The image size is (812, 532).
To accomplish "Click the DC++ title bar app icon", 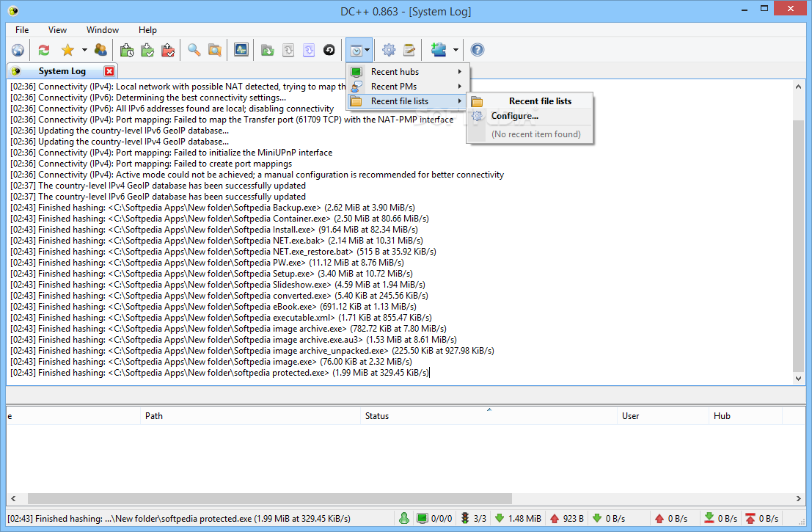I will 13,11.
